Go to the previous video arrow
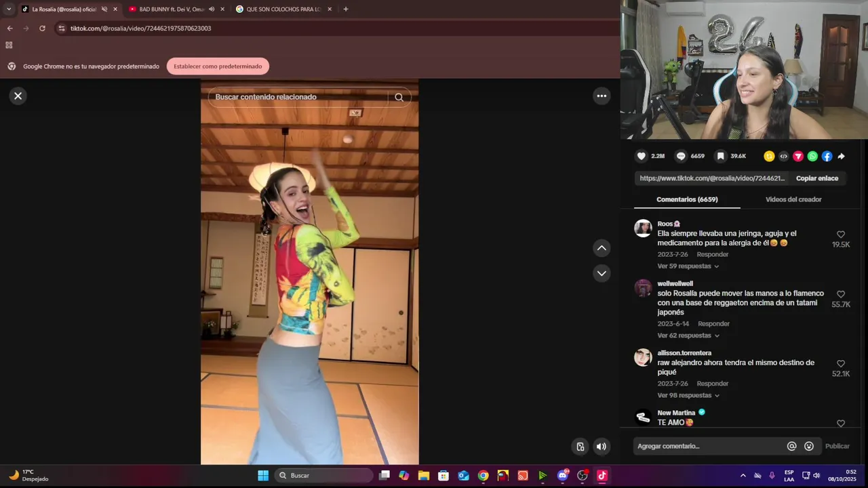Viewport: 868px width, 488px height. pyautogui.click(x=601, y=248)
